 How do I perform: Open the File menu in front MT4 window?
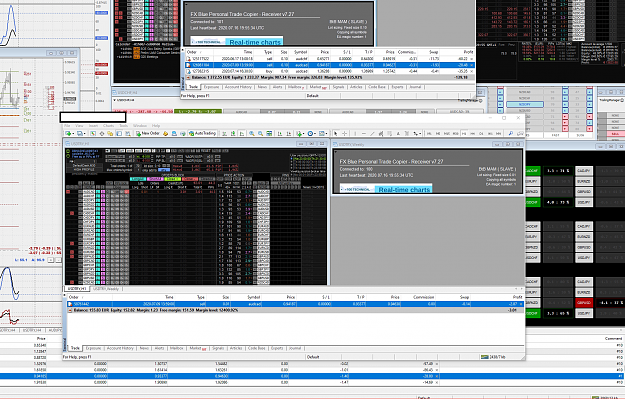67,126
